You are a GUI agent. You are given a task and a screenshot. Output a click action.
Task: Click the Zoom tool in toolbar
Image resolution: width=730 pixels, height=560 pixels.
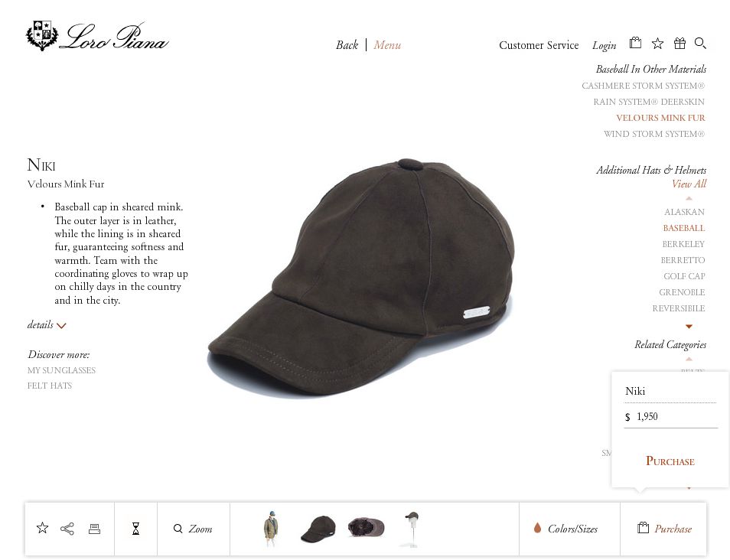194,529
